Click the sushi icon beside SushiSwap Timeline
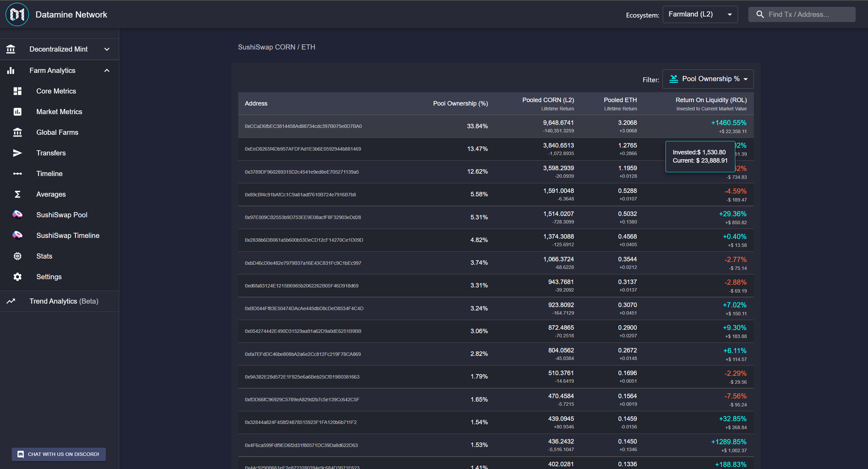The height and width of the screenshot is (469, 868). coord(18,236)
